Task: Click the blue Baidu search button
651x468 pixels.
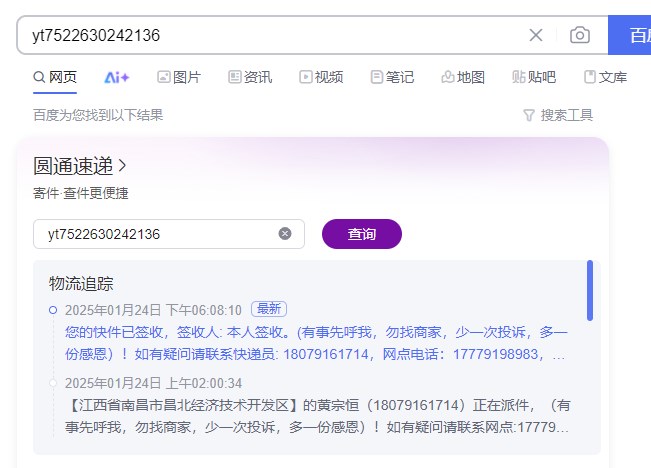Action: click(x=629, y=35)
